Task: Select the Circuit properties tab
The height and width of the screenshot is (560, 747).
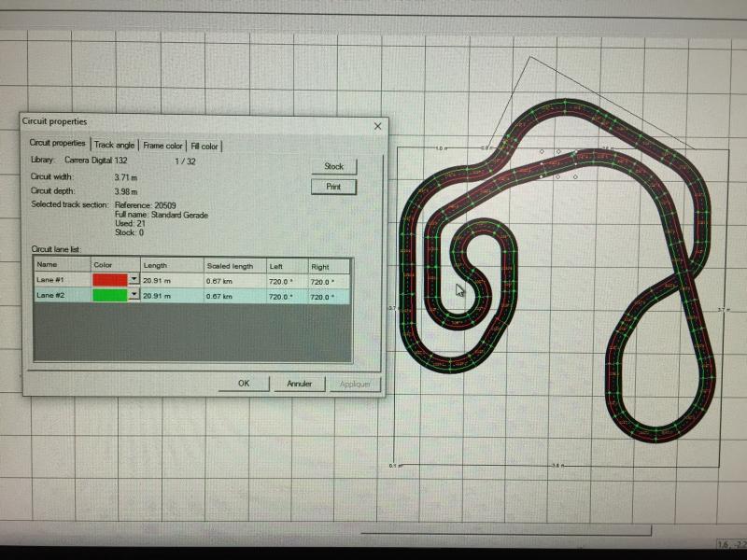Action: 58,144
